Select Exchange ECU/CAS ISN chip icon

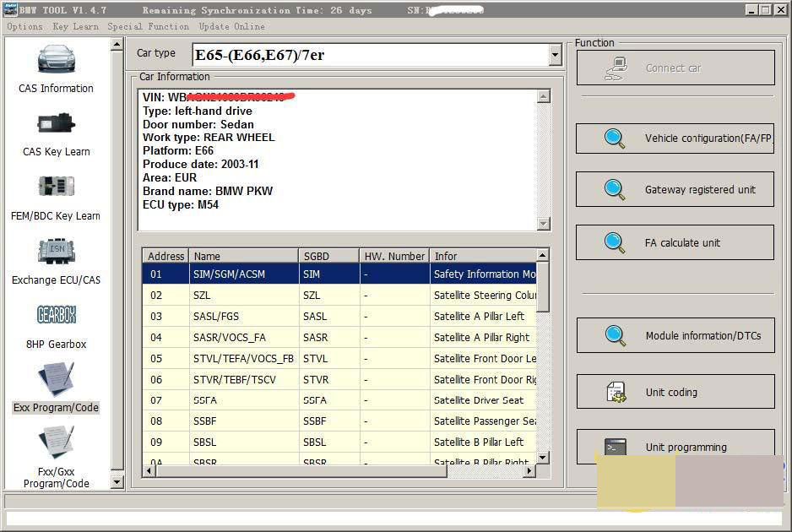tap(56, 251)
